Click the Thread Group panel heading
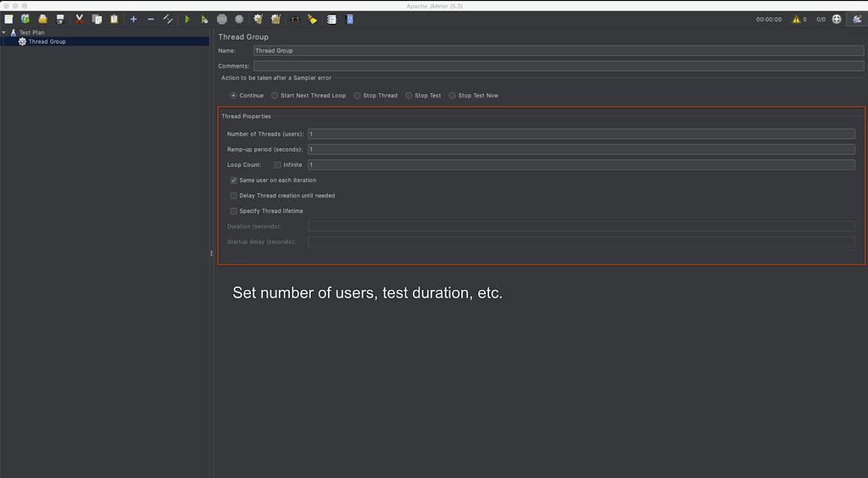The height and width of the screenshot is (478, 868). click(x=243, y=37)
